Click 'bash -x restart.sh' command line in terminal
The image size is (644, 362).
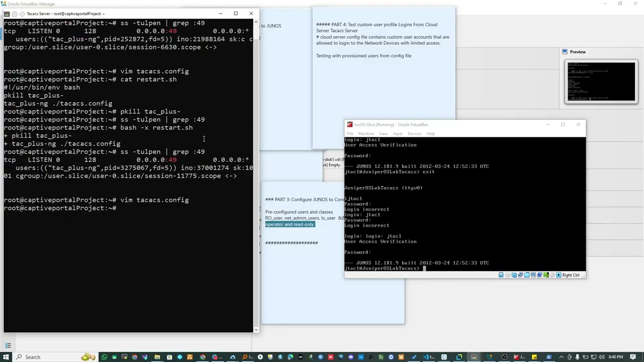(x=98, y=128)
